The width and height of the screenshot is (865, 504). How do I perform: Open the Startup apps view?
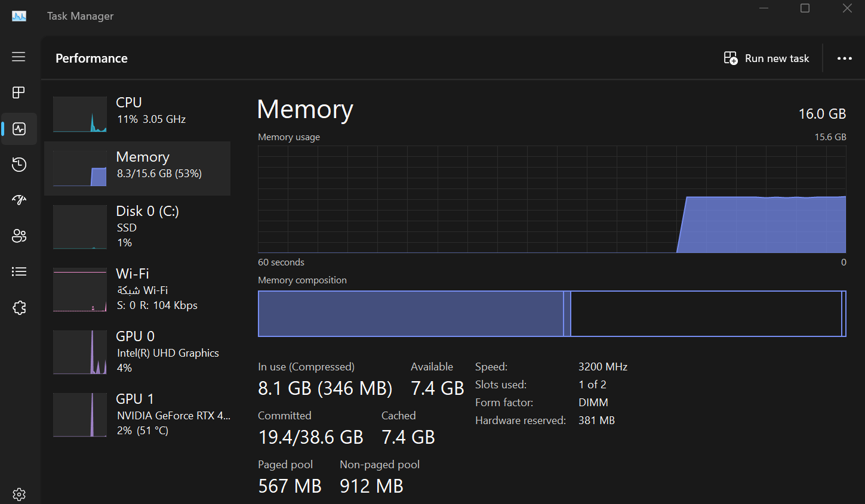pyautogui.click(x=19, y=200)
